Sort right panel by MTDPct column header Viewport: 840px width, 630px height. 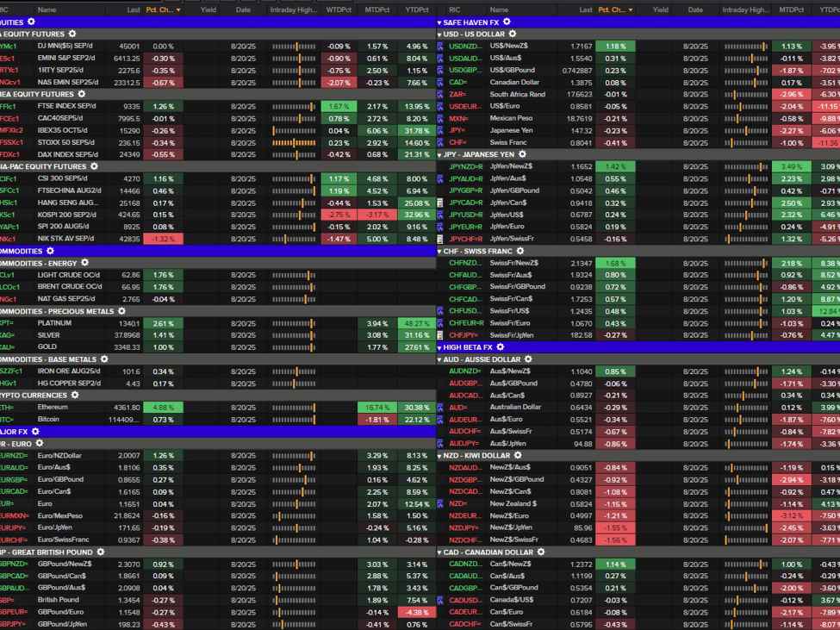point(791,9)
